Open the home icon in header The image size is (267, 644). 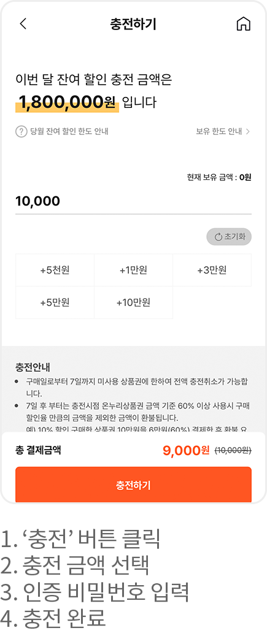tap(243, 24)
